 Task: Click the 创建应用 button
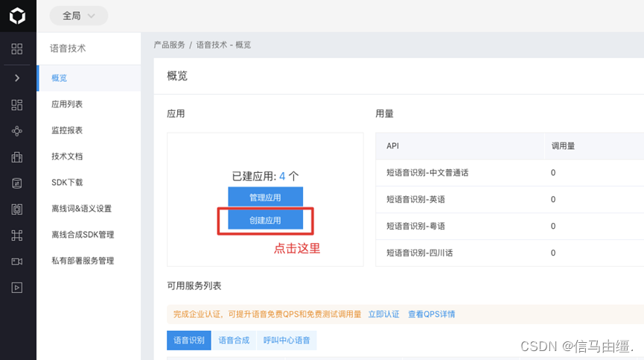[x=265, y=221]
